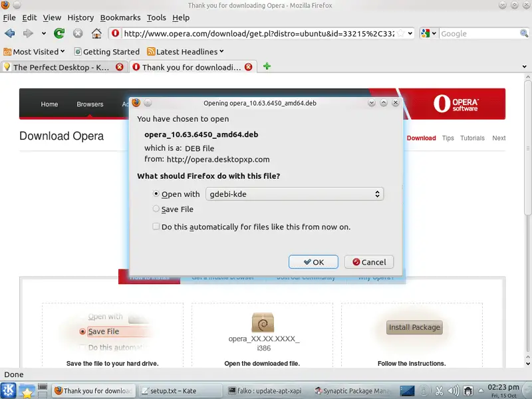The width and height of the screenshot is (532, 399).
Task: Switch to Synaptic Package Manager in the taskbar
Action: pyautogui.click(x=353, y=391)
